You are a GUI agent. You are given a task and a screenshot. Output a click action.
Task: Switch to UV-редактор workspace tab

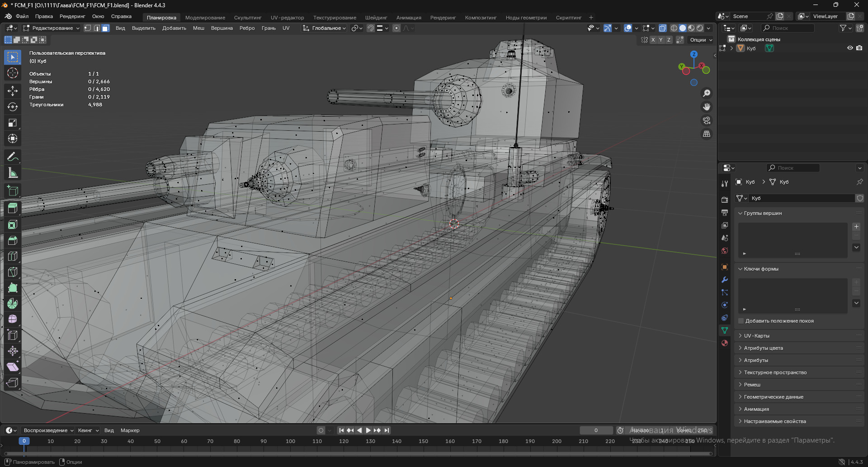[288, 18]
